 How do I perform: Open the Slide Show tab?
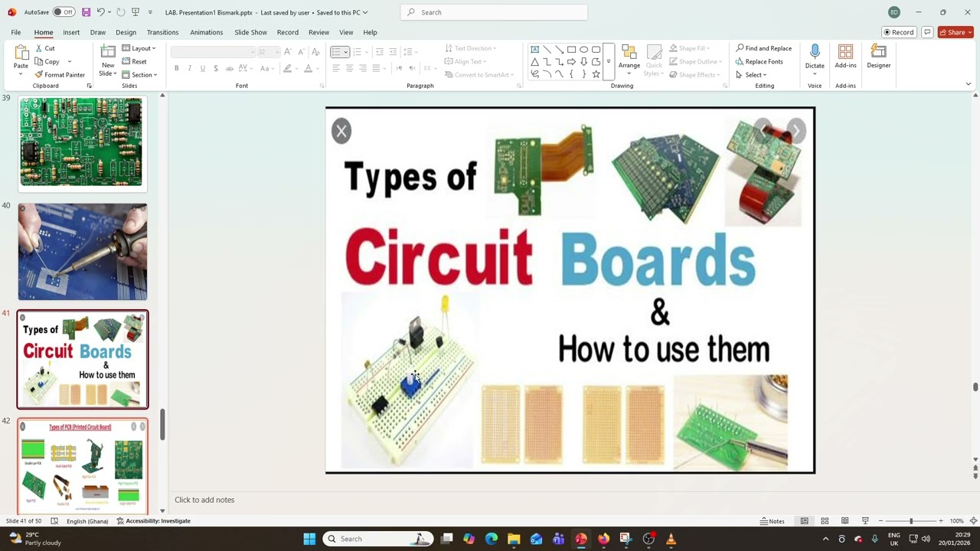click(x=250, y=32)
